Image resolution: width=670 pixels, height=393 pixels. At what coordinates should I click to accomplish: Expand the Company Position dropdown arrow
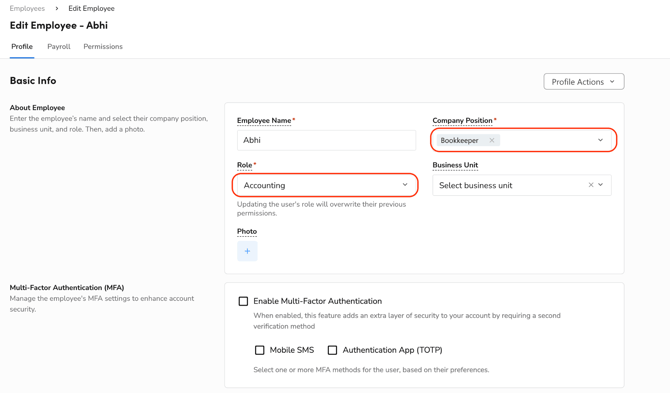pos(600,140)
